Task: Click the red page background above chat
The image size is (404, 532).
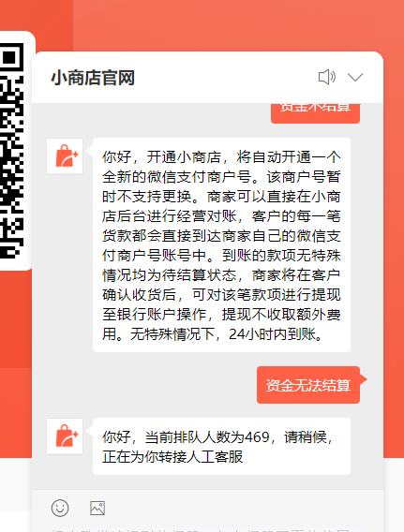Action: point(220,25)
